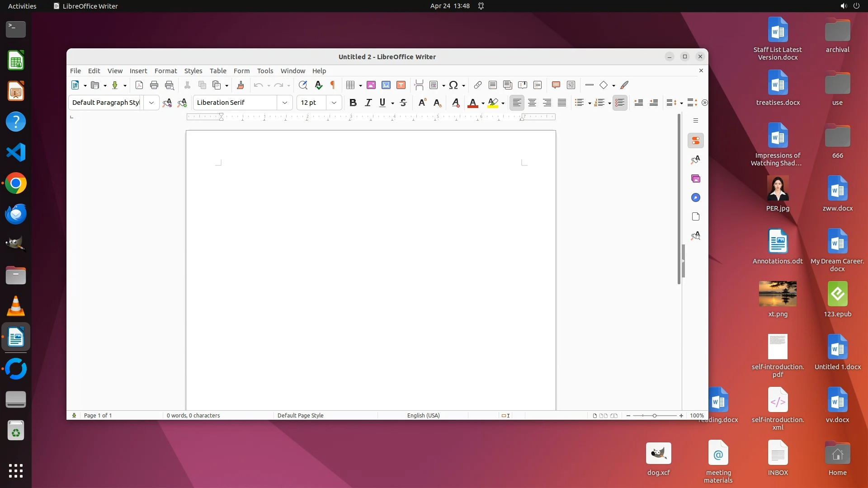Open the Tools menu

pos(265,71)
